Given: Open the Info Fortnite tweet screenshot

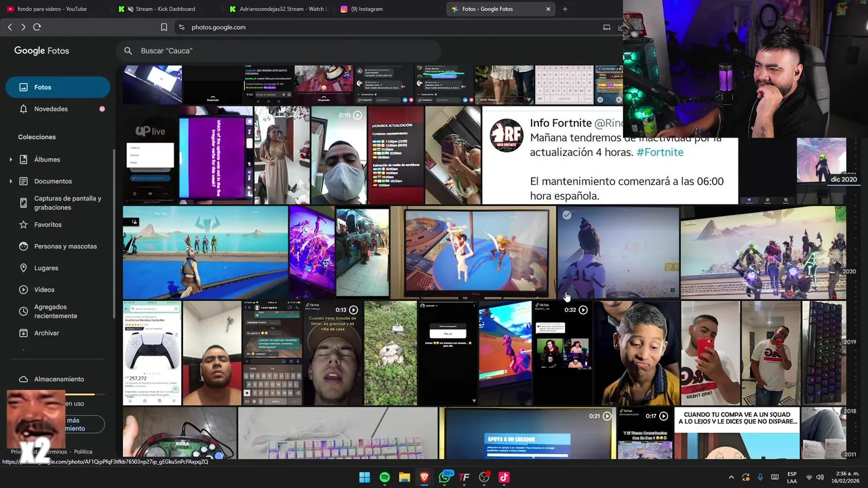Looking at the screenshot, I should pos(610,155).
